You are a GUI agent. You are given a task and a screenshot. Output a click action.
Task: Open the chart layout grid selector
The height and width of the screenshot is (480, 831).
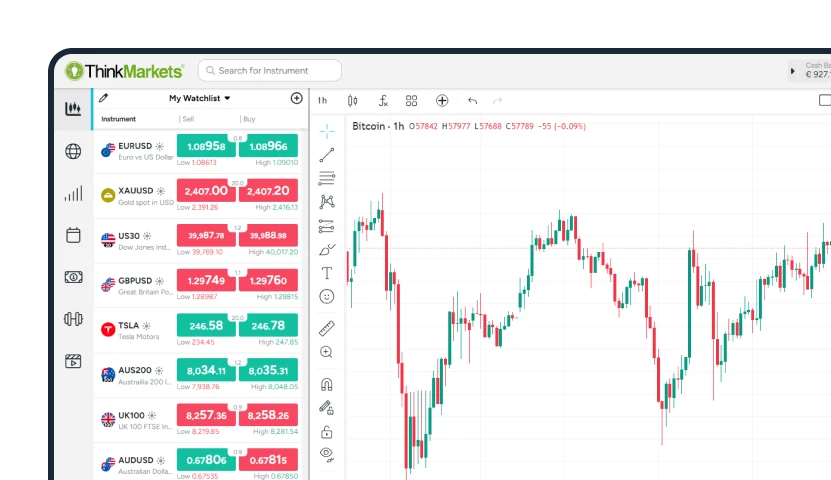point(412,100)
